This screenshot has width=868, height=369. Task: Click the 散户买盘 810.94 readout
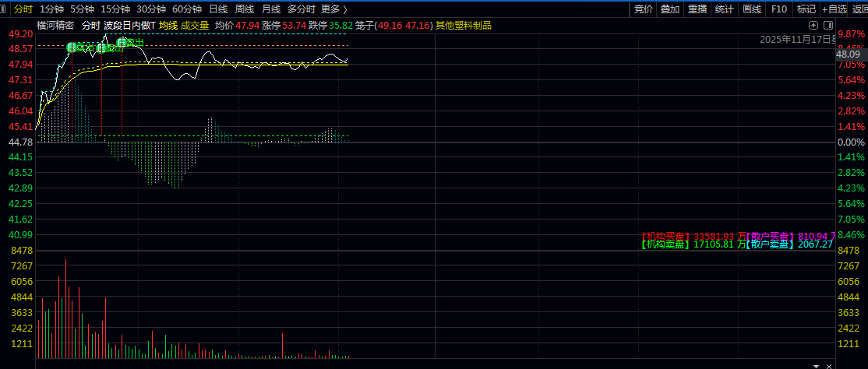pyautogui.click(x=790, y=236)
